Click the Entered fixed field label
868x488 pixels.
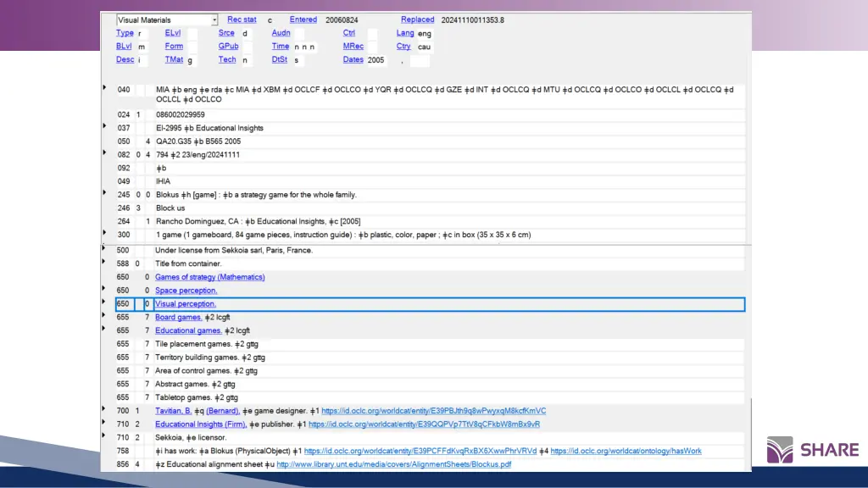pyautogui.click(x=303, y=19)
